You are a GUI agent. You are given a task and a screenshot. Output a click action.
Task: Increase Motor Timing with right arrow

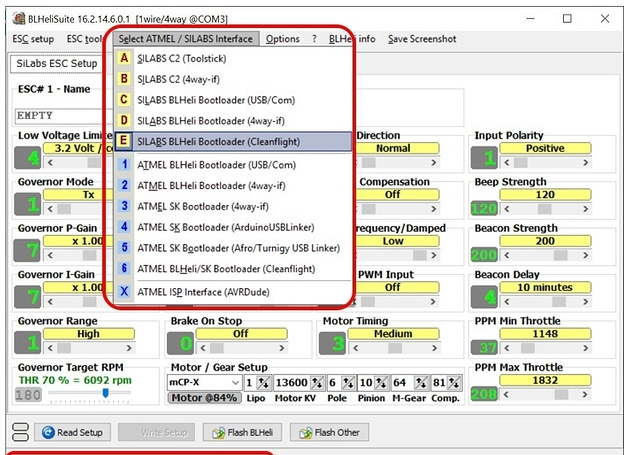coord(434,348)
